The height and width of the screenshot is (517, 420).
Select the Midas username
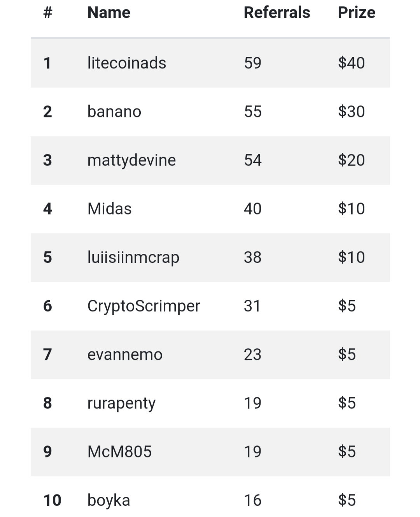(x=110, y=209)
